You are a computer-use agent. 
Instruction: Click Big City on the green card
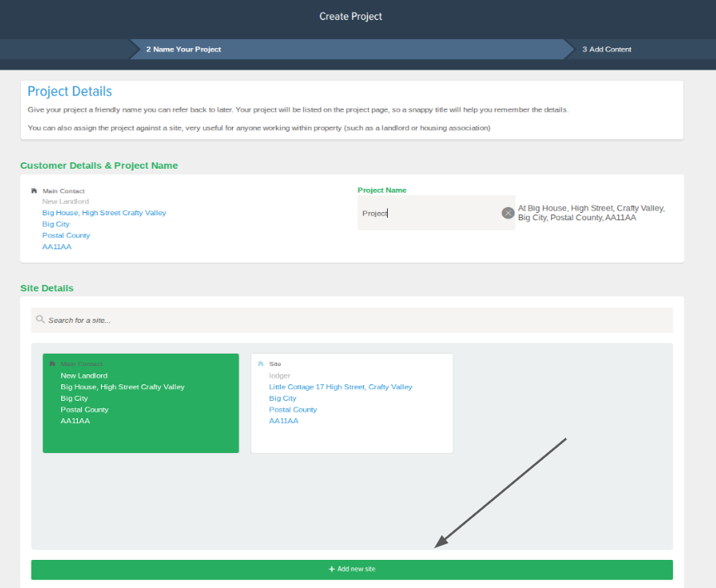click(x=74, y=398)
